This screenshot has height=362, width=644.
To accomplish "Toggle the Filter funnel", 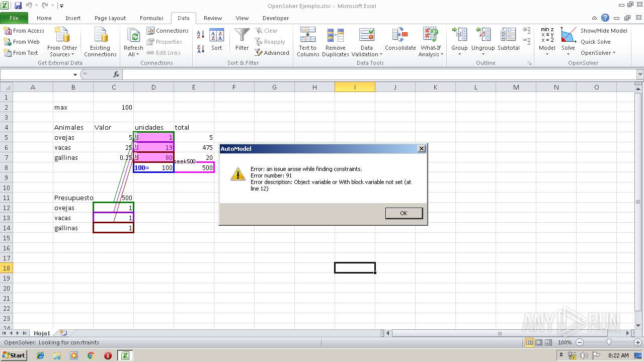I will (x=242, y=40).
